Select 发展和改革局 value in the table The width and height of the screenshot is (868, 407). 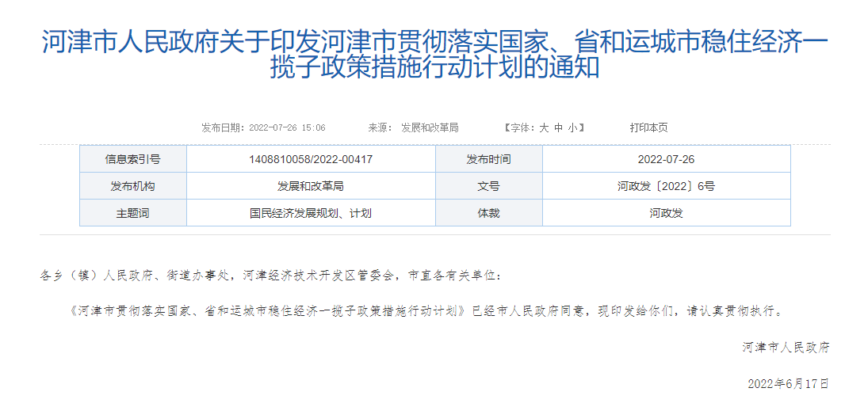pos(311,186)
